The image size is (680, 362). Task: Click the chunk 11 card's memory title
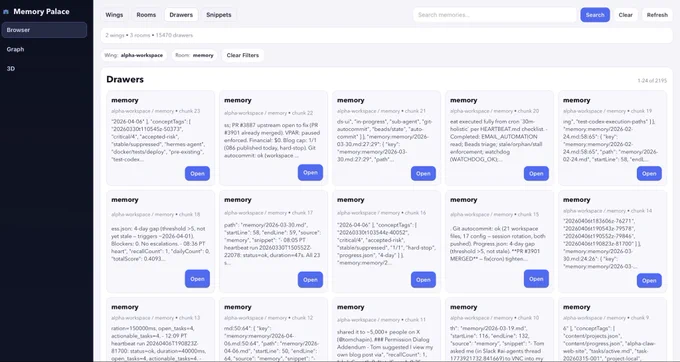(350, 307)
